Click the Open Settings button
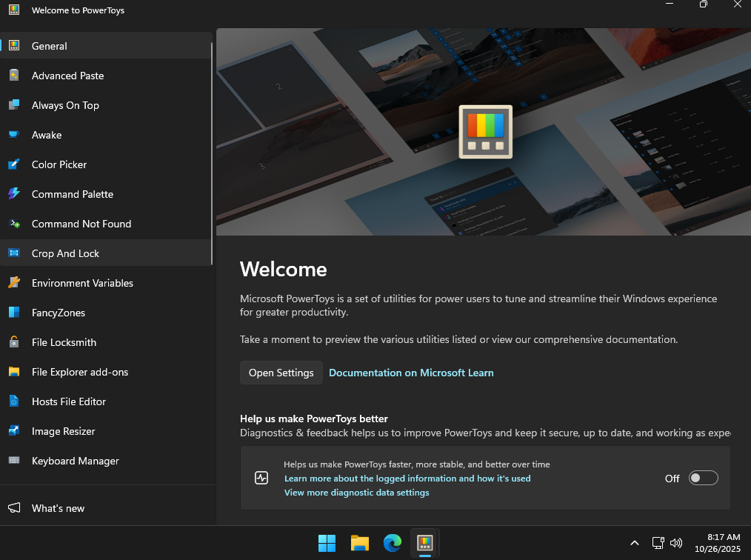The height and width of the screenshot is (560, 751). [281, 373]
